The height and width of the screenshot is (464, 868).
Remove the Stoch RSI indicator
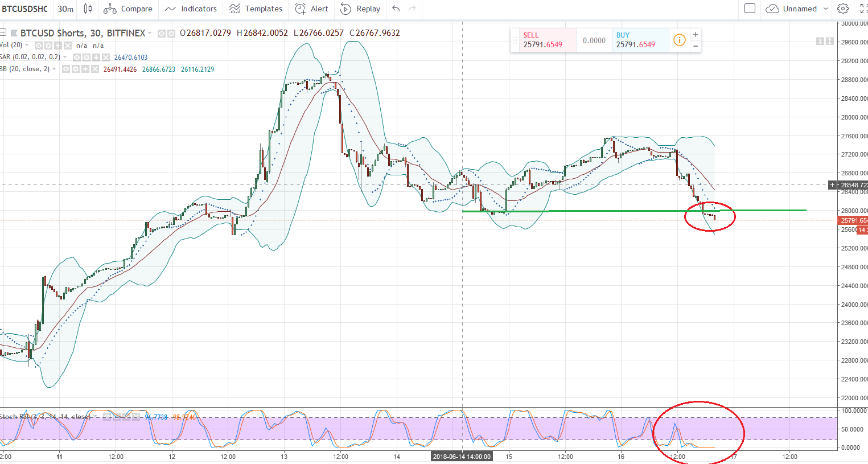click(x=136, y=417)
